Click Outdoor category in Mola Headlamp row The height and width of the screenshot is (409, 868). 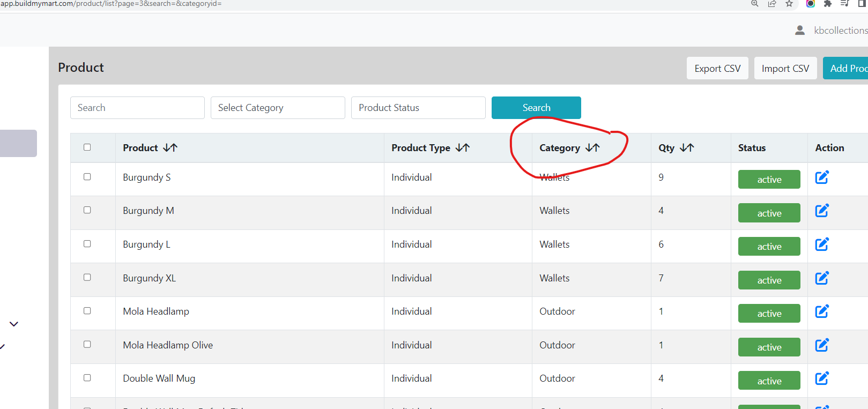pyautogui.click(x=557, y=311)
